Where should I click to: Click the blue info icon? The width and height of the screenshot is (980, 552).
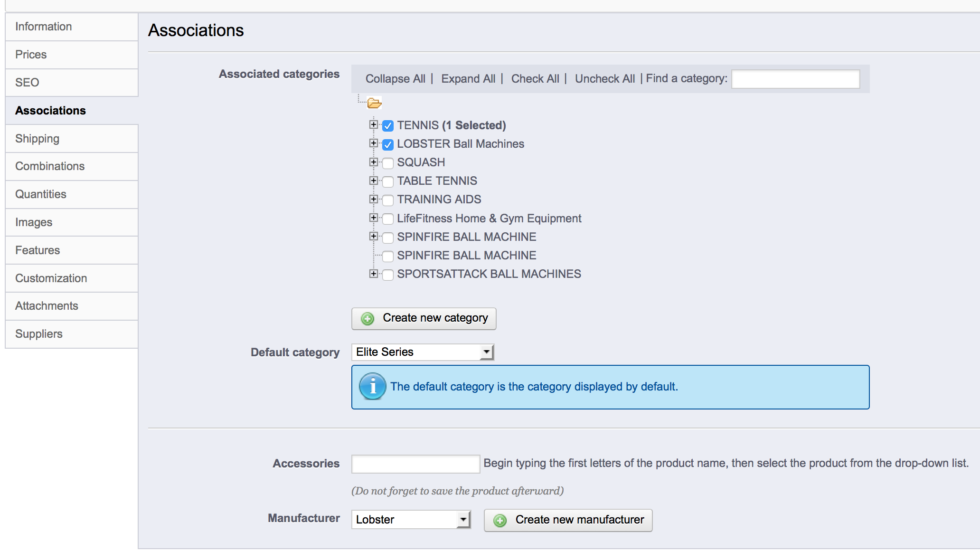click(x=372, y=386)
